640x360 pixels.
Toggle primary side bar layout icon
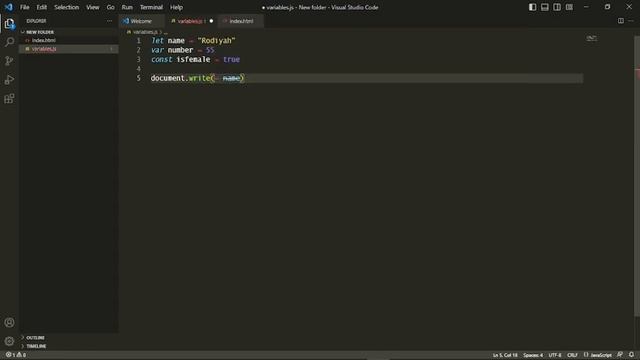click(532, 7)
